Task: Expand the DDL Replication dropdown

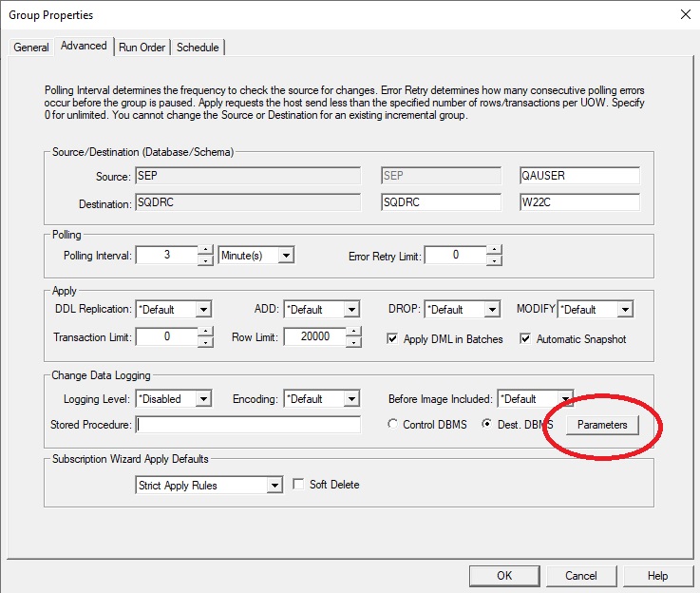Action: 202,310
